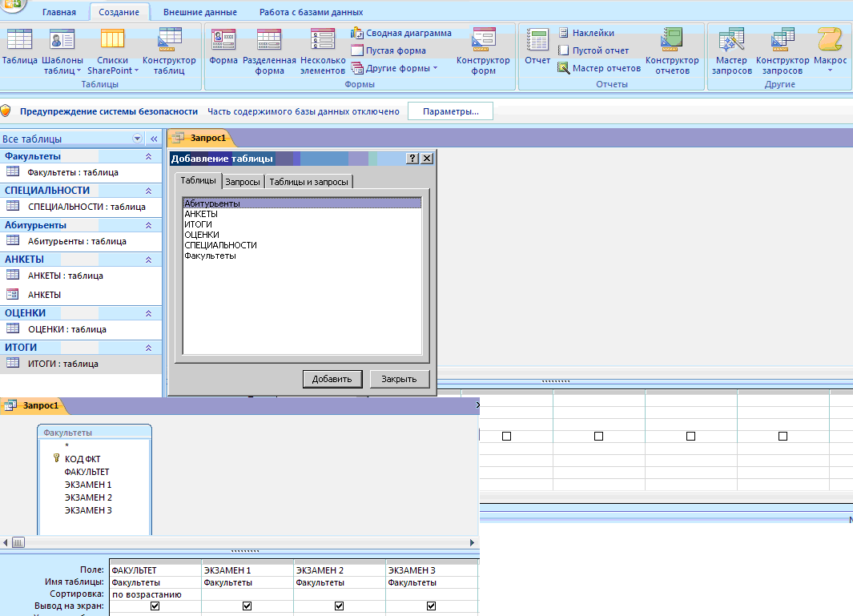This screenshot has height=616, width=853.
Task: Click the Разделенная форма icon
Action: pyautogui.click(x=269, y=52)
